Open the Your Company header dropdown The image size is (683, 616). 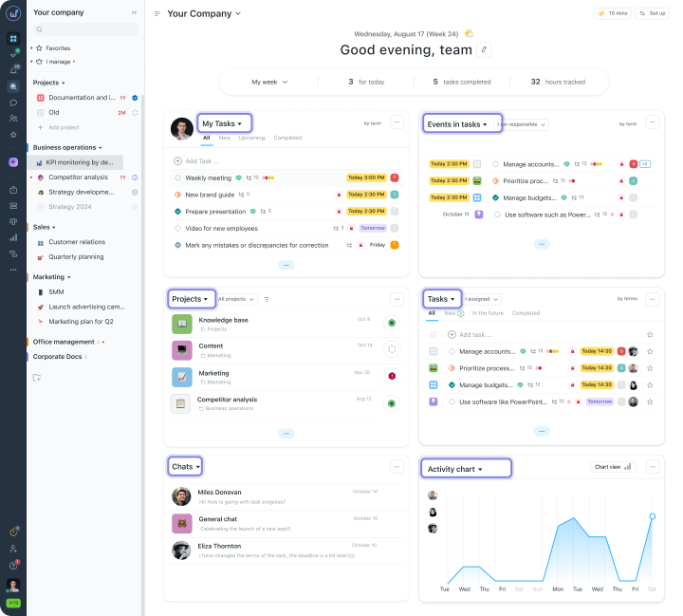pos(204,13)
